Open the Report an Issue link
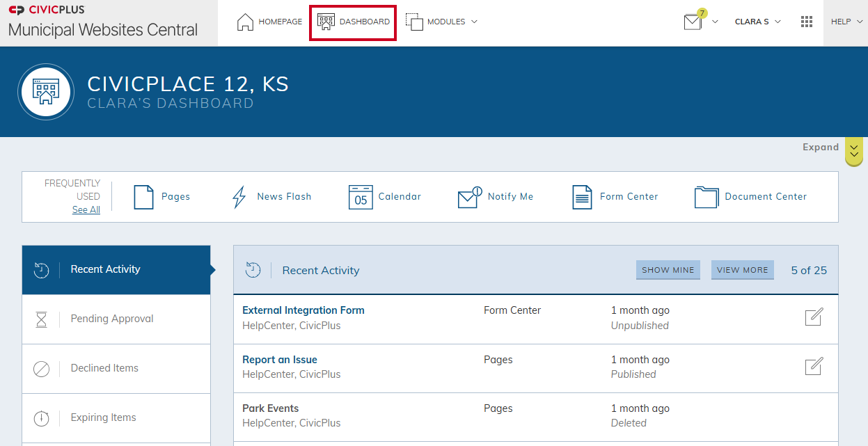Viewport: 868px width, 446px height. tap(280, 360)
